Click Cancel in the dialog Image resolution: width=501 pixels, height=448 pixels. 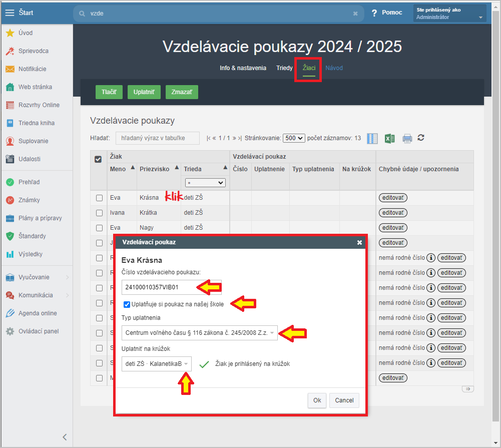(344, 400)
